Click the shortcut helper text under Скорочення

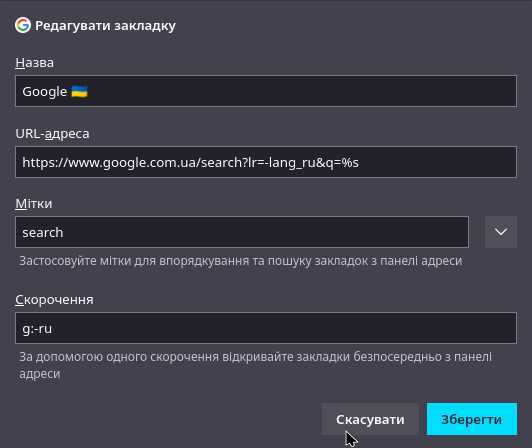click(255, 365)
